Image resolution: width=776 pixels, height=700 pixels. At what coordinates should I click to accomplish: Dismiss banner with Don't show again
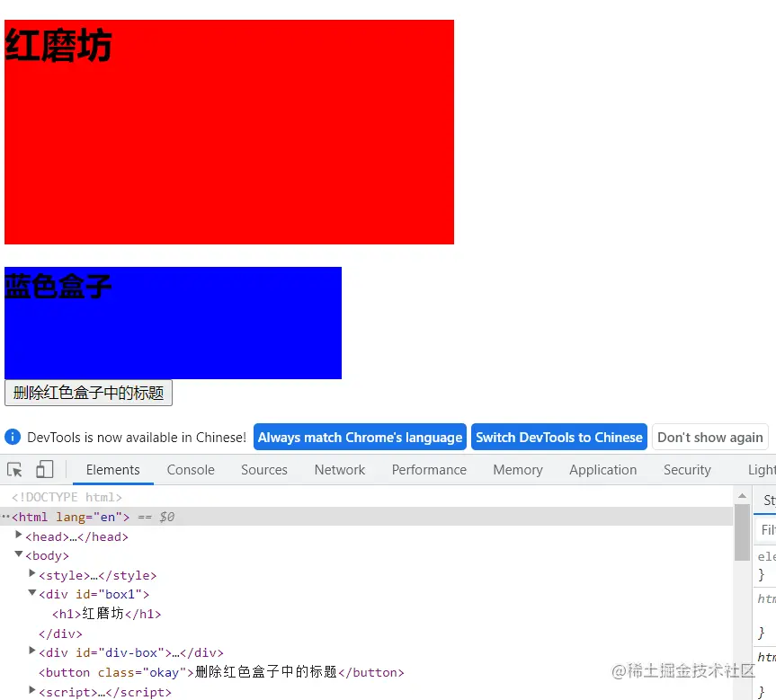pos(710,438)
